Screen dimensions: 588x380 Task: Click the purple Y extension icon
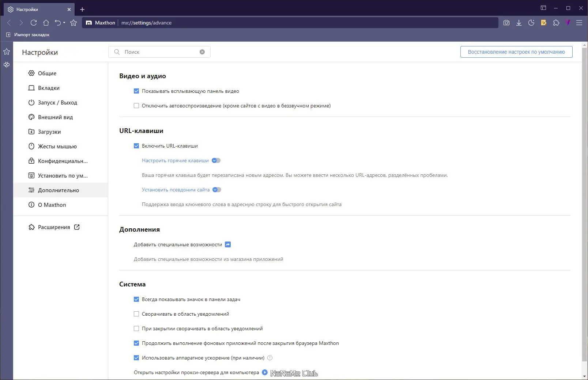[x=568, y=23]
